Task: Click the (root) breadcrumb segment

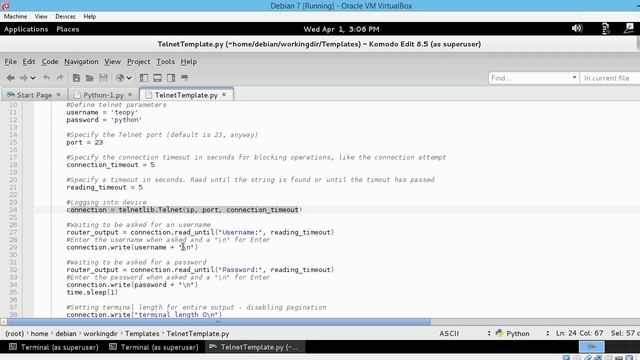Action: (15, 334)
